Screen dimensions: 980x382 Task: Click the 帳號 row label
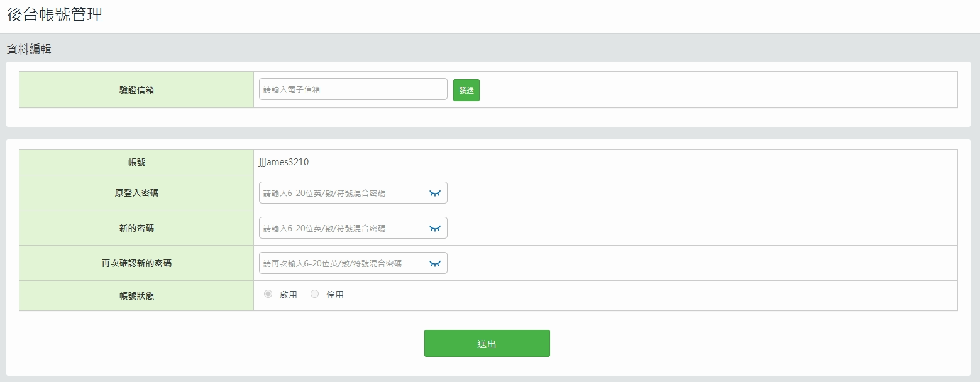[x=136, y=162]
